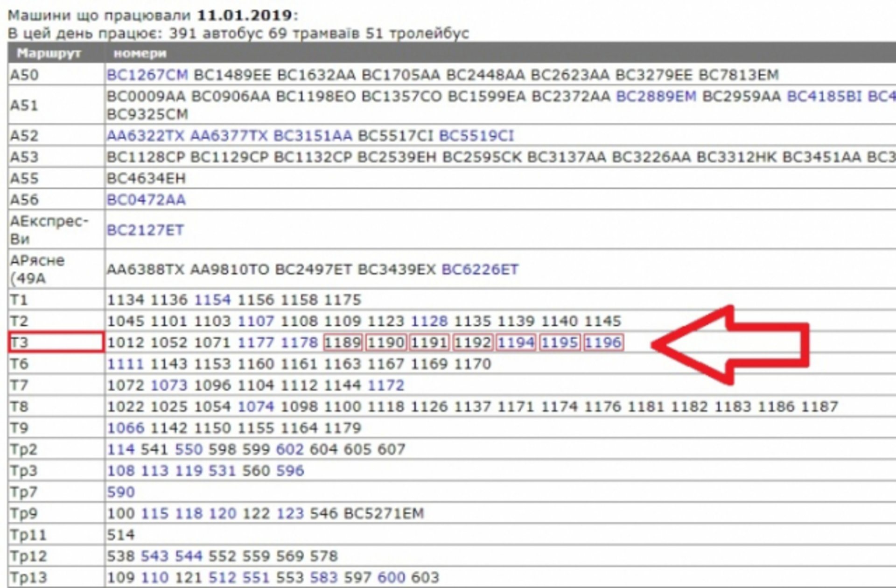The width and height of the screenshot is (896, 588).
Task: Click plate text BC4634EH in row A55
Action: point(147,178)
